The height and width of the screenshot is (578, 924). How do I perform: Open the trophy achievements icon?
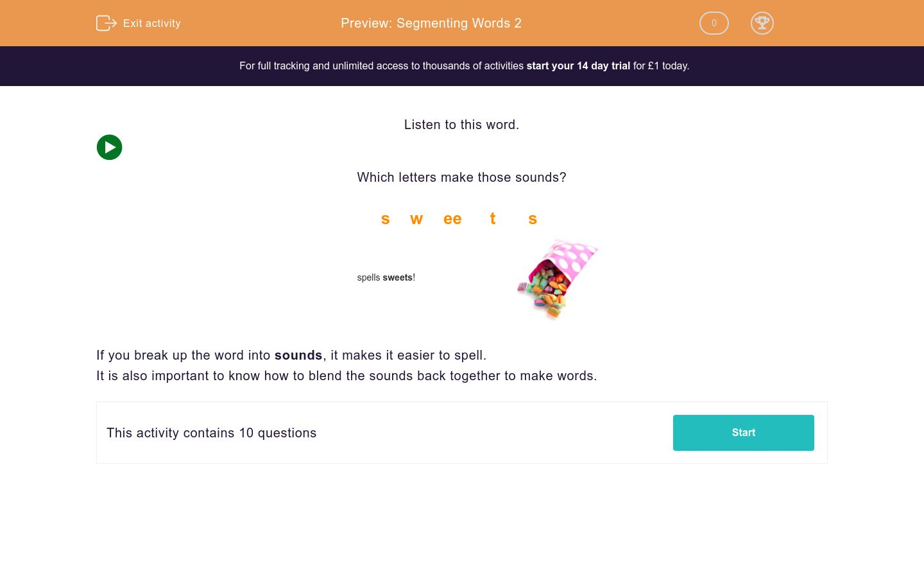point(762,23)
